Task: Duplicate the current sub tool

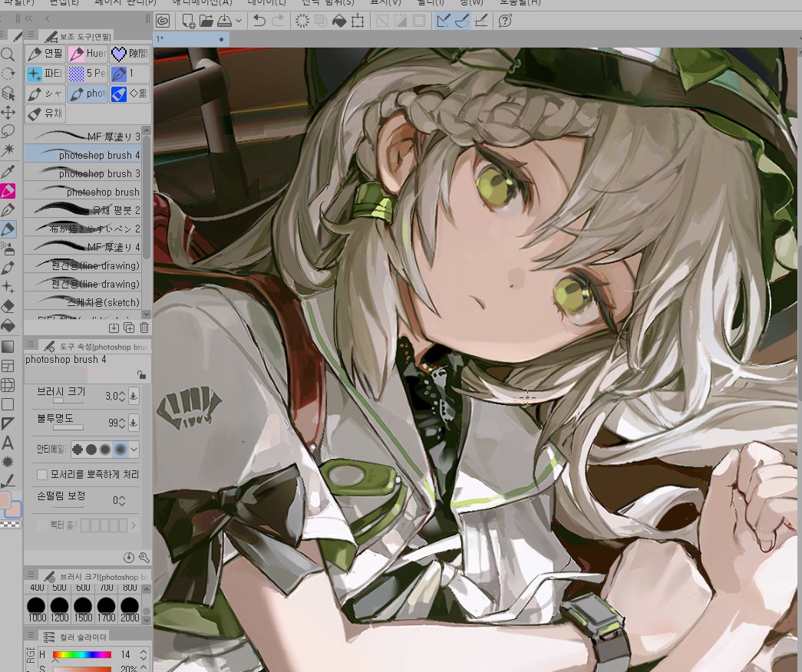Action: coord(129,328)
